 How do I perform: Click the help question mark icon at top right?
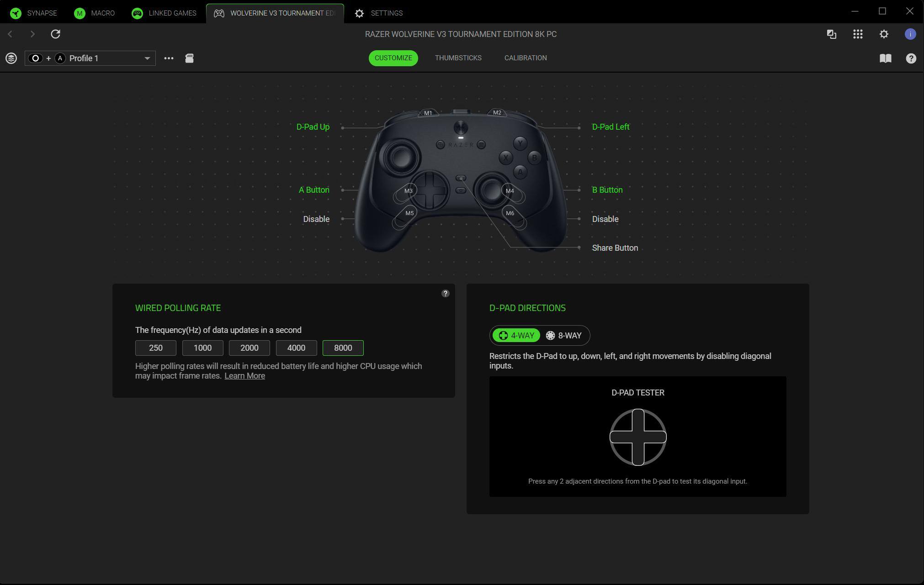pos(911,58)
